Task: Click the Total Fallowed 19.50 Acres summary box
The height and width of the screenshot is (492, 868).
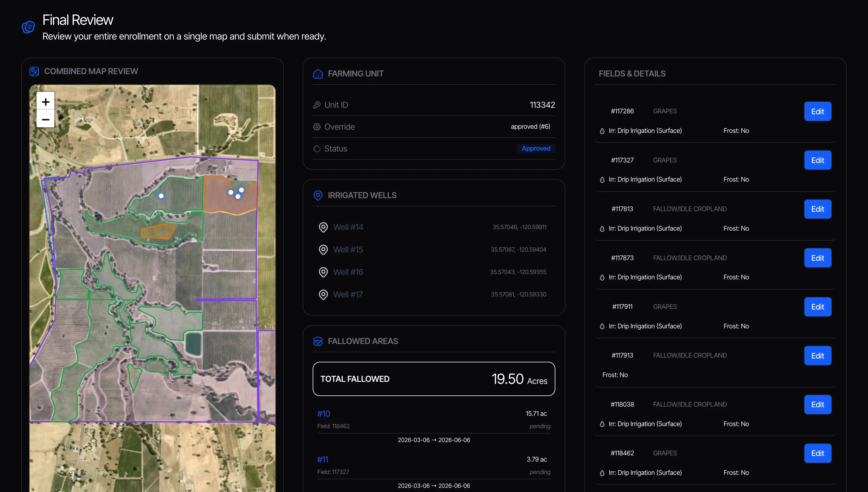Action: pyautogui.click(x=434, y=379)
